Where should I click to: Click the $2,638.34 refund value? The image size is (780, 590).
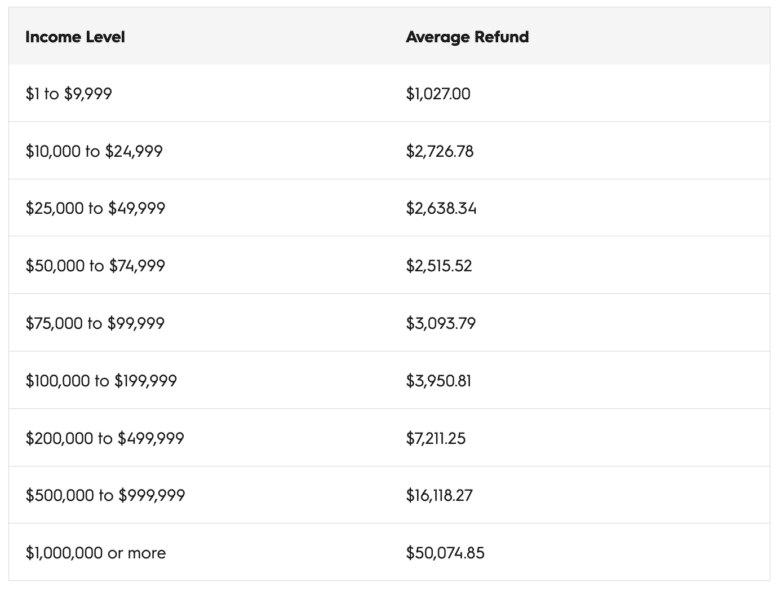pos(441,208)
